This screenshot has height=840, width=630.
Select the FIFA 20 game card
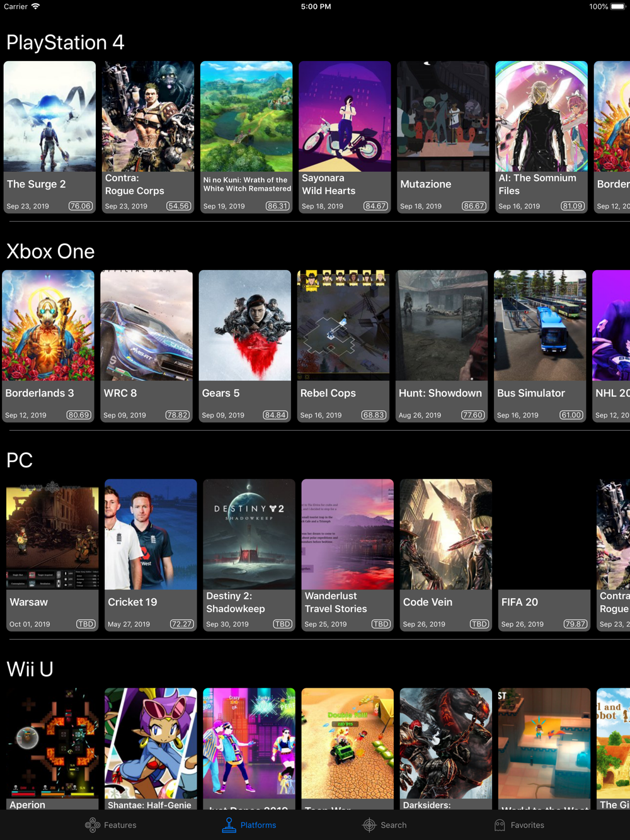(x=544, y=555)
